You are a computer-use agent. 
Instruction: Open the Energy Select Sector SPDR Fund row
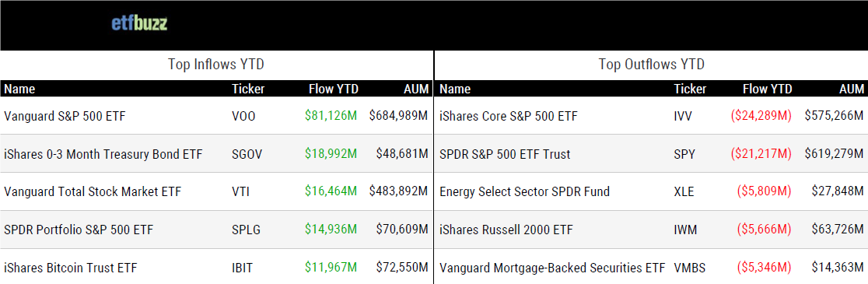click(x=652, y=191)
